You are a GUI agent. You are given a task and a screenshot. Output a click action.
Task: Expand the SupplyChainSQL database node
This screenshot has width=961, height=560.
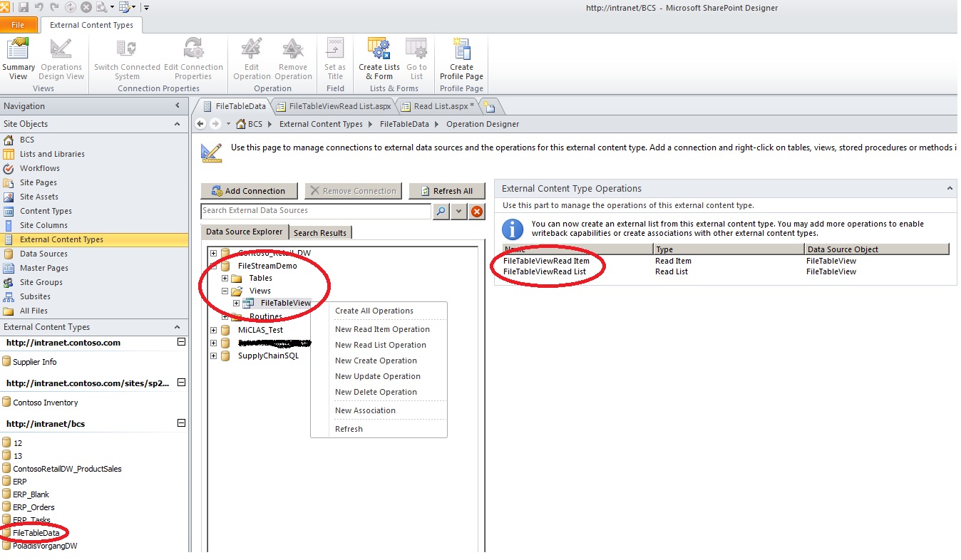coord(213,356)
